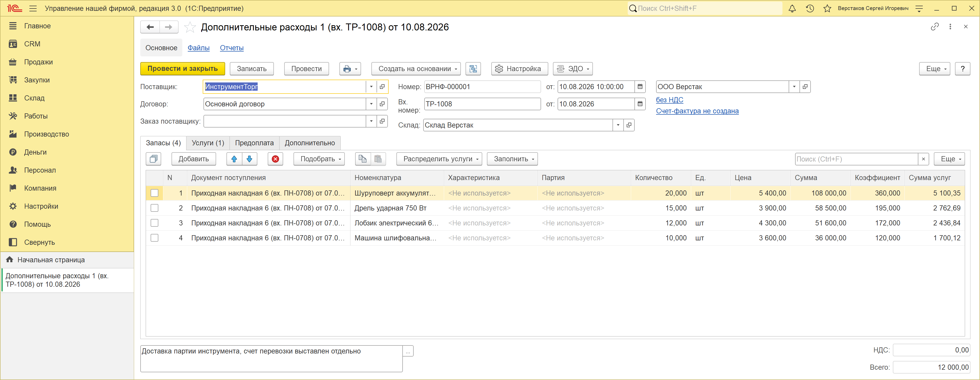This screenshot has width=980, height=380.
Task: Expand the organization ООО Верстак dropdown
Action: (794, 87)
